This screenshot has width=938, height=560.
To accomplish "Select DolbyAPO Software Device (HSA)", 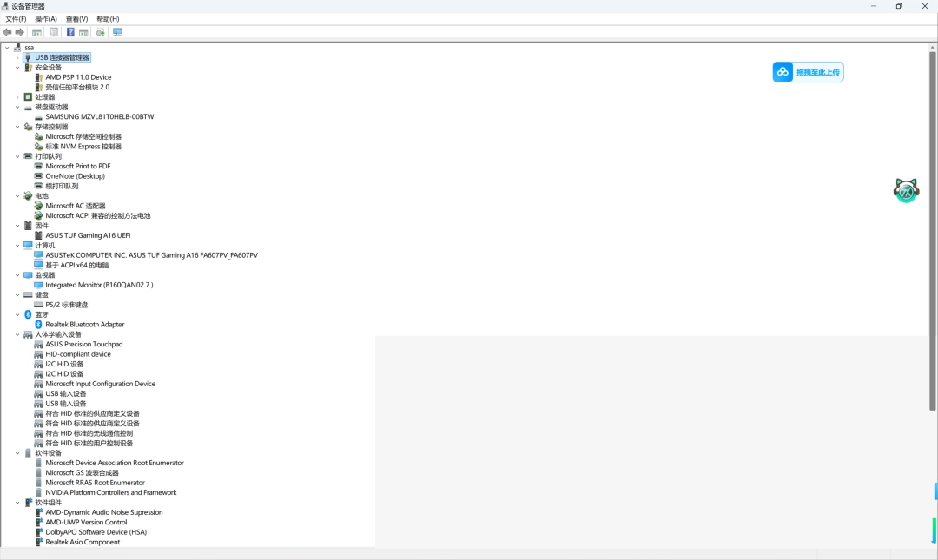I will (96, 532).
